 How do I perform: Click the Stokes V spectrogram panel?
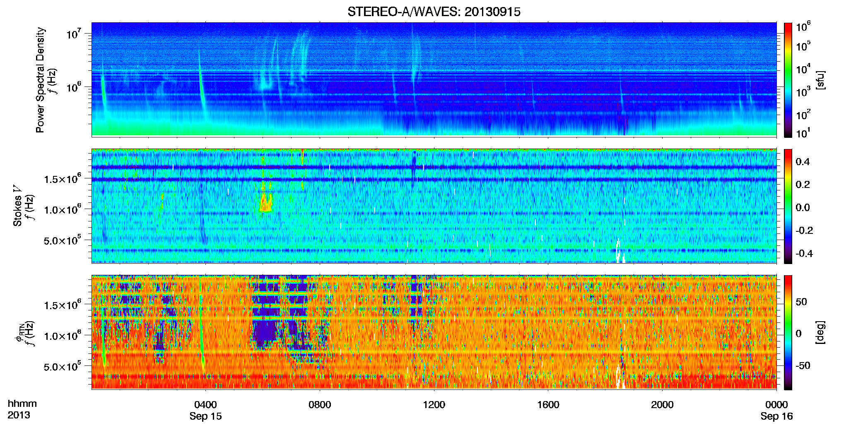click(x=434, y=206)
